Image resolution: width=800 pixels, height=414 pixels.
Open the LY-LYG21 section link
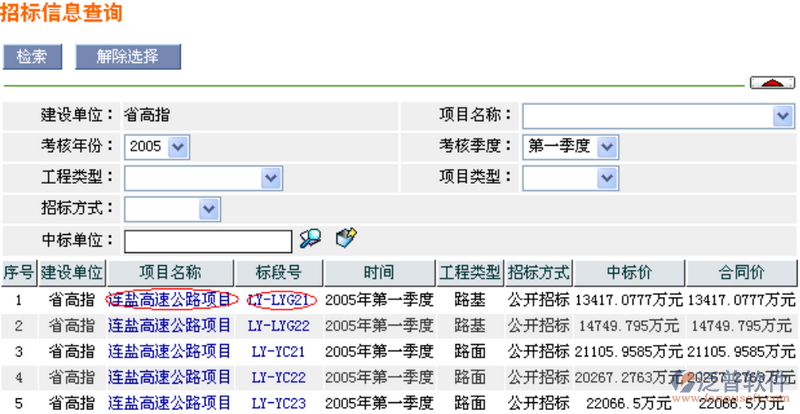pyautogui.click(x=279, y=299)
